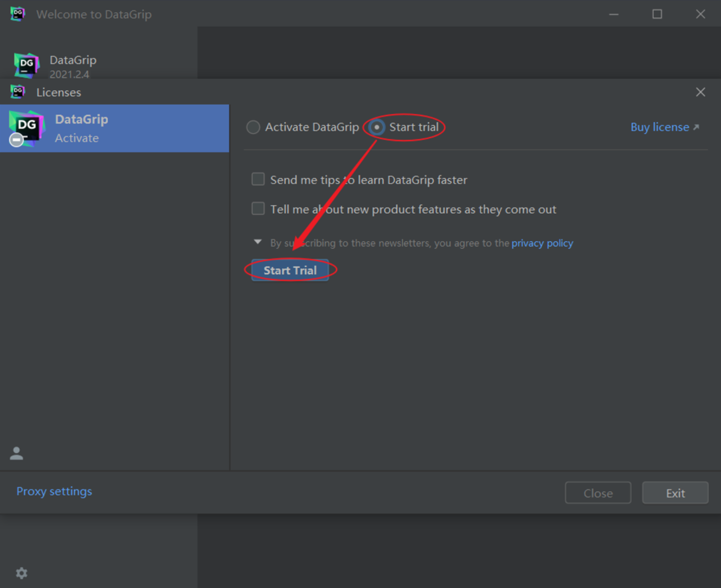Click the Welcome to DataGrip title bar icon
This screenshot has height=588, width=721.
[18, 14]
